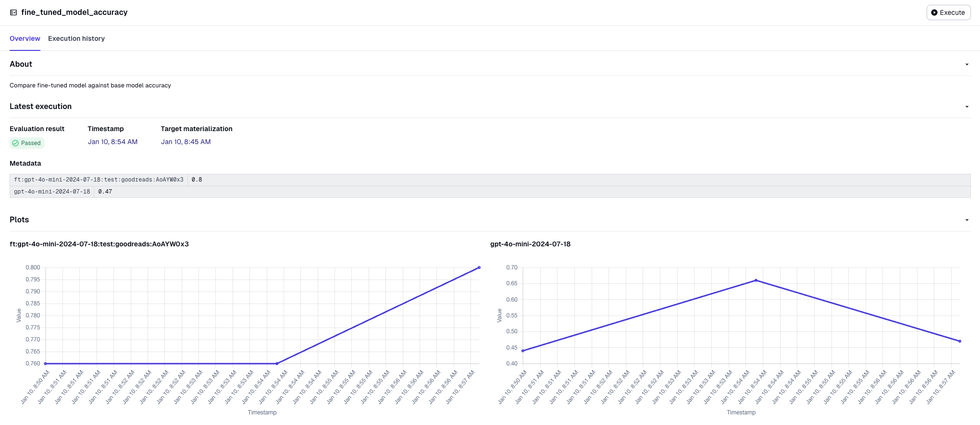980x425 pixels.
Task: Click the starting data point on base model plot
Action: click(523, 351)
